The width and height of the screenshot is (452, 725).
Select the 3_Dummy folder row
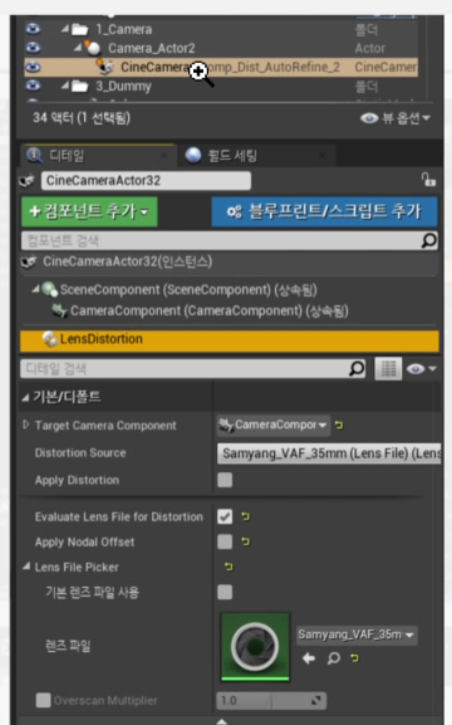(x=221, y=86)
